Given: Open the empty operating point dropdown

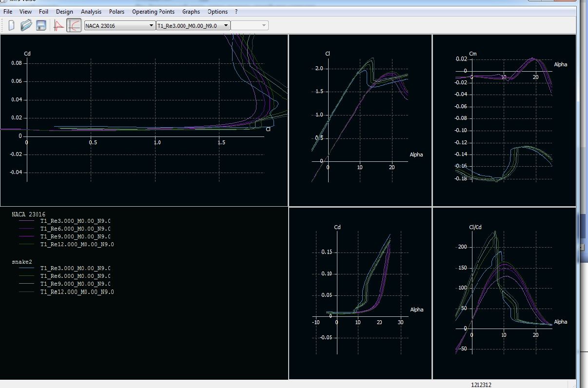Looking at the screenshot, I should click(249, 25).
